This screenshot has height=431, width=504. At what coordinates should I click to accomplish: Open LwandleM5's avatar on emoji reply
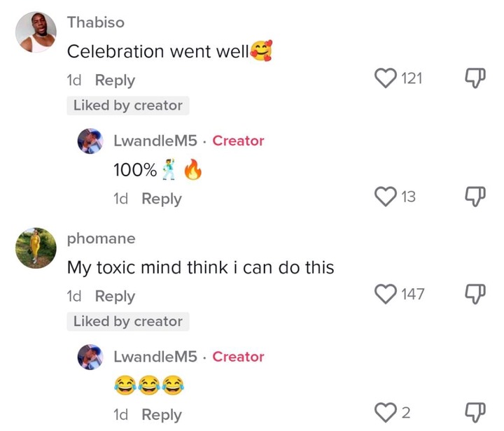coord(91,358)
